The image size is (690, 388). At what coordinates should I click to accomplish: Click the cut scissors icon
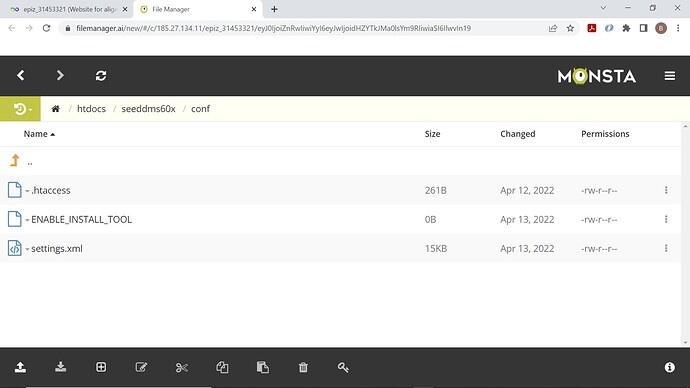182,367
